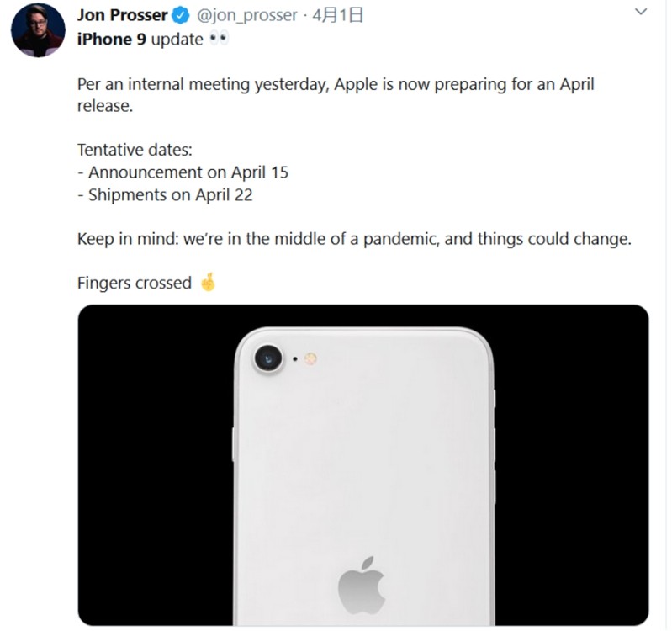Click the "Tentative dates:" text
The height and width of the screenshot is (631, 672).
point(135,150)
